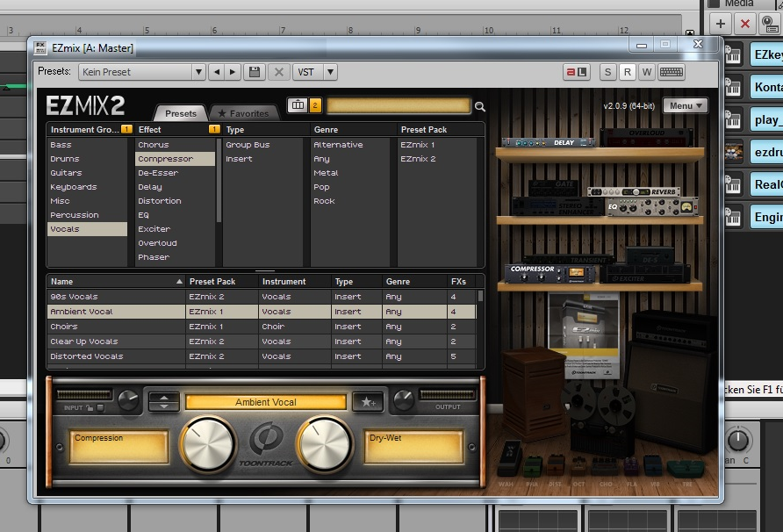
Task: Save the preset with the floppy disk icon
Action: click(255, 72)
